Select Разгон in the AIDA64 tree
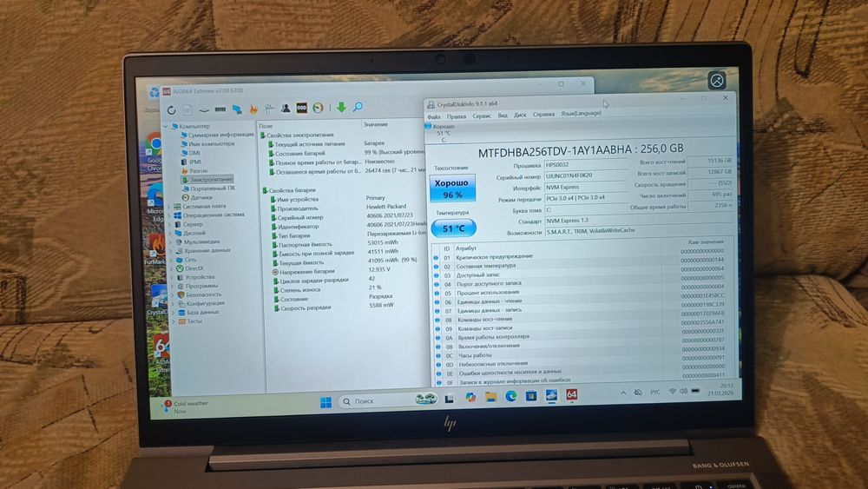Screen dimensions: 868x489 pyautogui.click(x=198, y=170)
